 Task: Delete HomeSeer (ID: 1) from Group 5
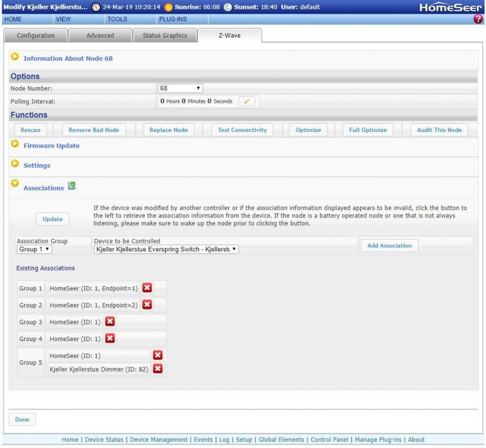point(158,355)
